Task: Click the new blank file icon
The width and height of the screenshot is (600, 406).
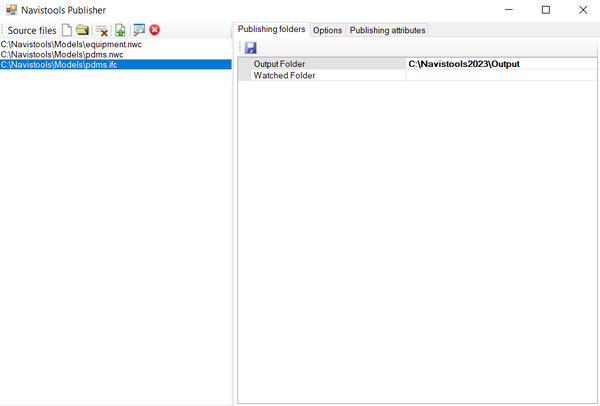Action: [67, 30]
